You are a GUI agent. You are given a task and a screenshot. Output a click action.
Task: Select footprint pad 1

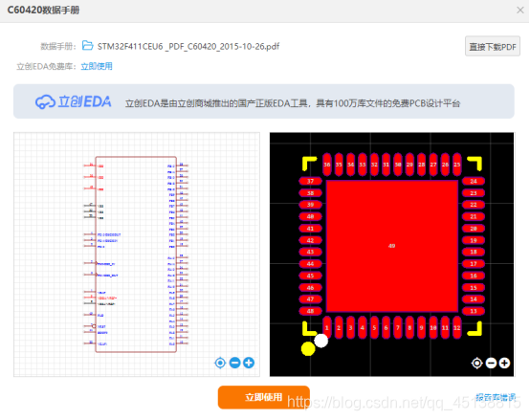(327, 327)
